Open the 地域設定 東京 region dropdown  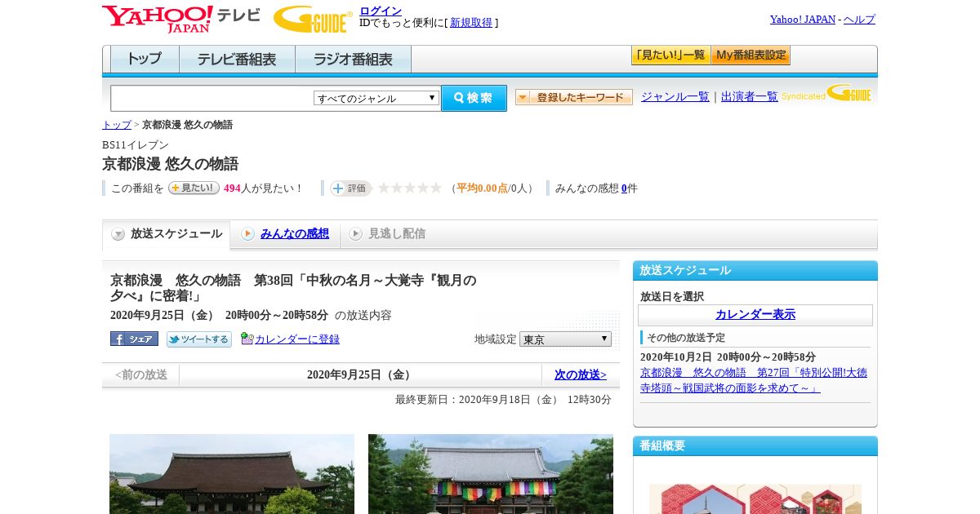[565, 339]
